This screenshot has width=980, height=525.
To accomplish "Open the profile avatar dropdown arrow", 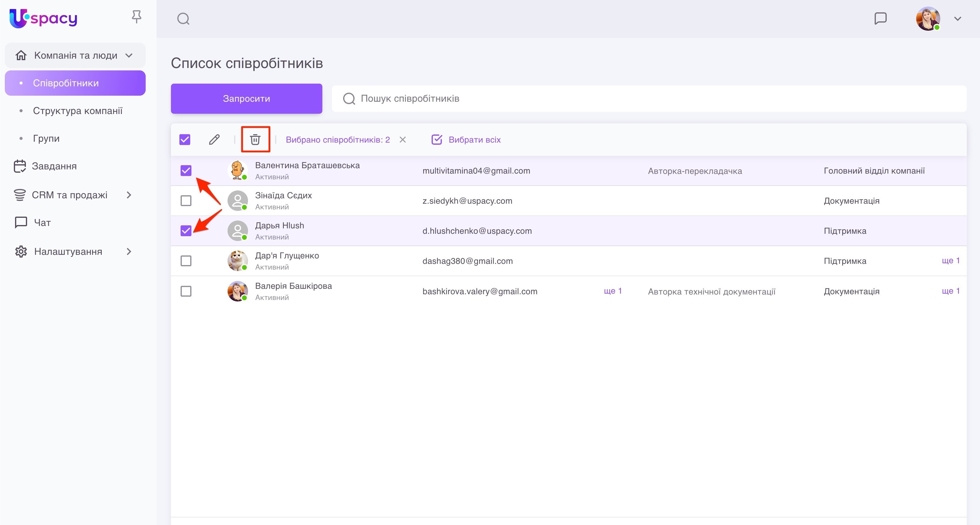I will (x=957, y=19).
